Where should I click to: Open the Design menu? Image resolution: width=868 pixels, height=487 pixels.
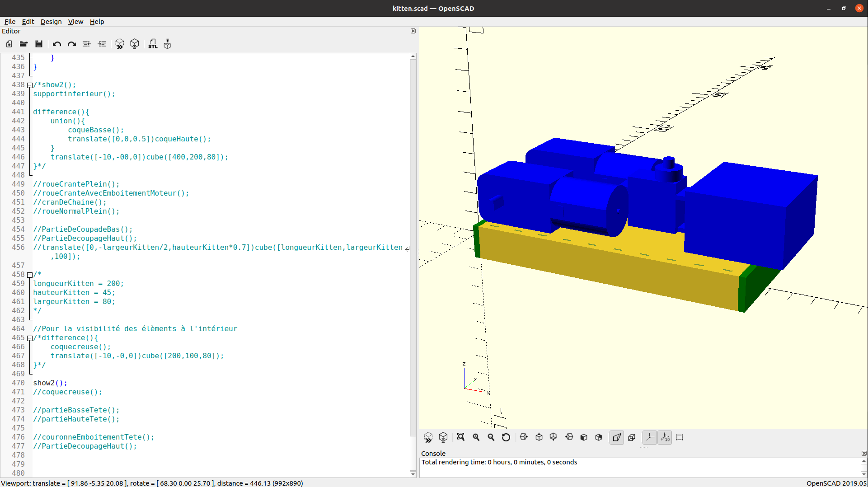coord(51,21)
